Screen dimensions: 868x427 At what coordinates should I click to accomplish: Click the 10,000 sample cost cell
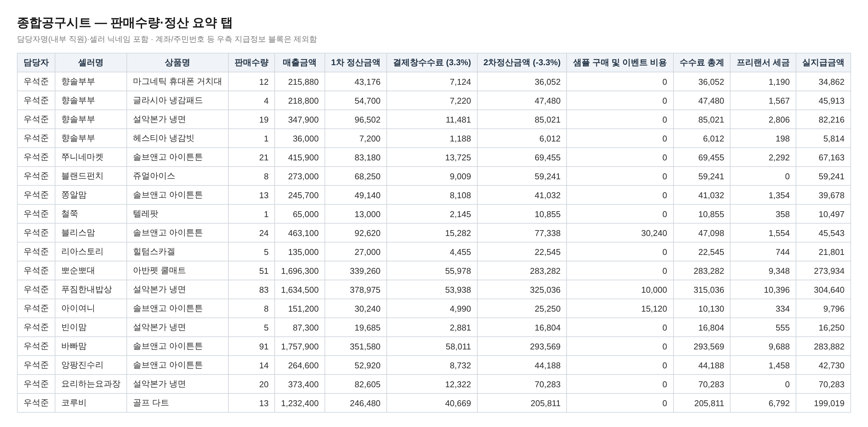(620, 289)
